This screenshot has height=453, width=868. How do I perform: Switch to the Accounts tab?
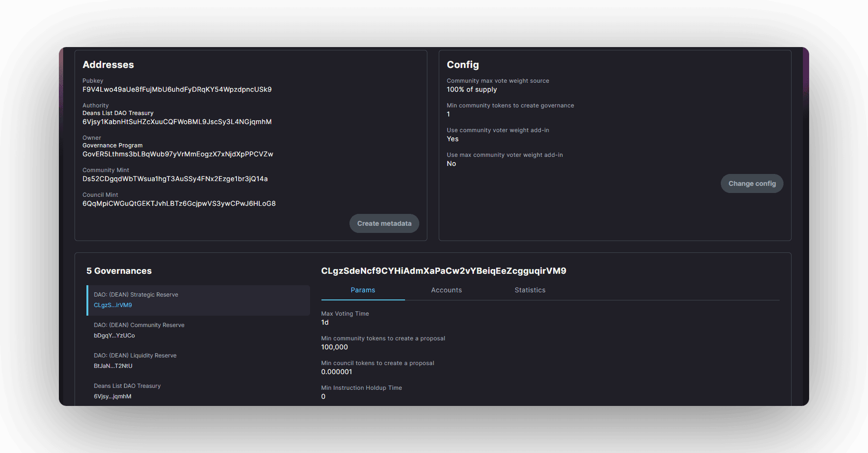point(446,290)
